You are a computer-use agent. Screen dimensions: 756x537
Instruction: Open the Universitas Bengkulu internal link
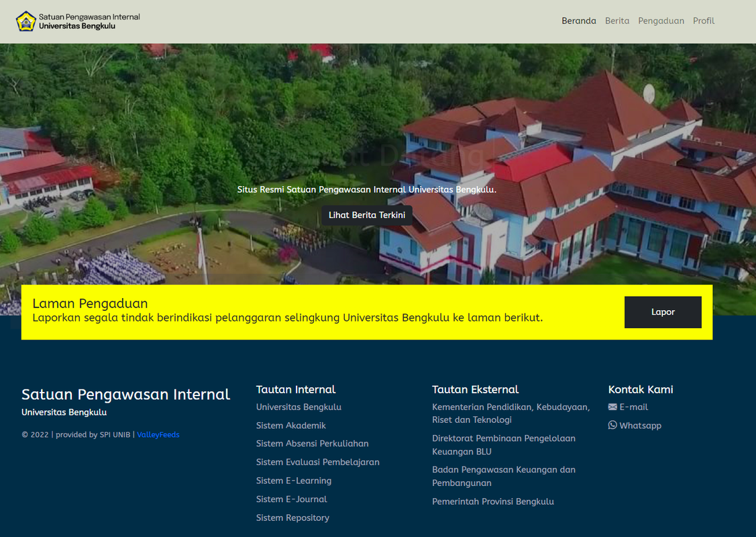(x=299, y=407)
